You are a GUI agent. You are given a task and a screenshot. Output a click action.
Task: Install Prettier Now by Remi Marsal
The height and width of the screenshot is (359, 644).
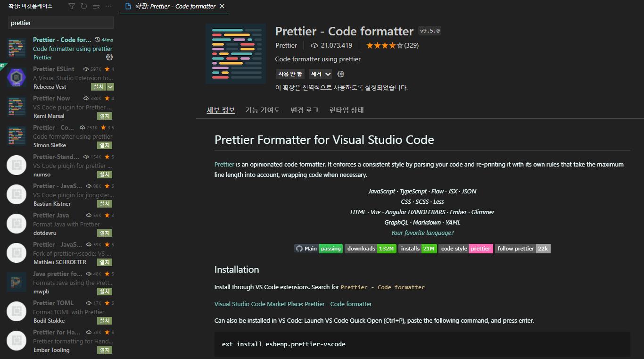point(105,116)
